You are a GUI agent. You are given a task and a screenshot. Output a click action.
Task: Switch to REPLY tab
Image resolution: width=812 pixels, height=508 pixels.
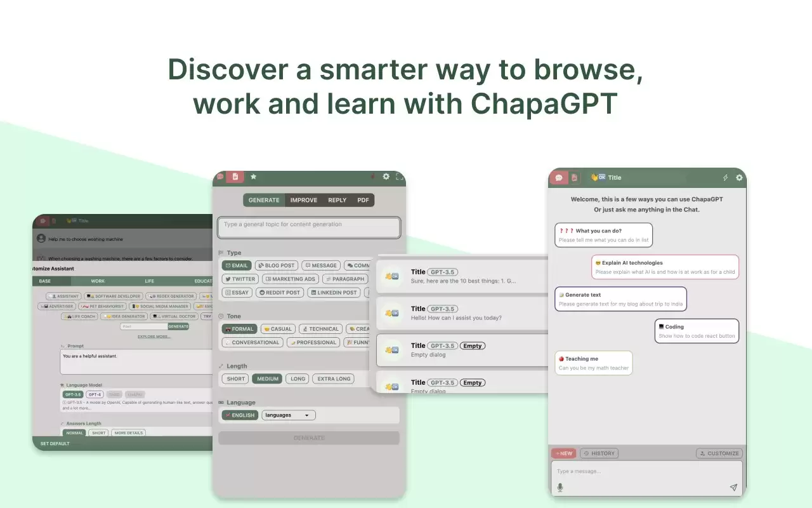click(337, 200)
